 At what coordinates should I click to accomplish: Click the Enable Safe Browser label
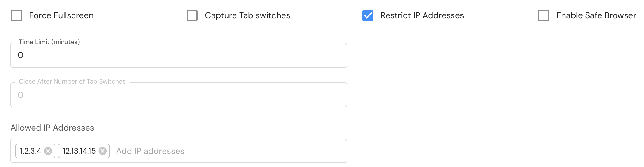(x=596, y=15)
